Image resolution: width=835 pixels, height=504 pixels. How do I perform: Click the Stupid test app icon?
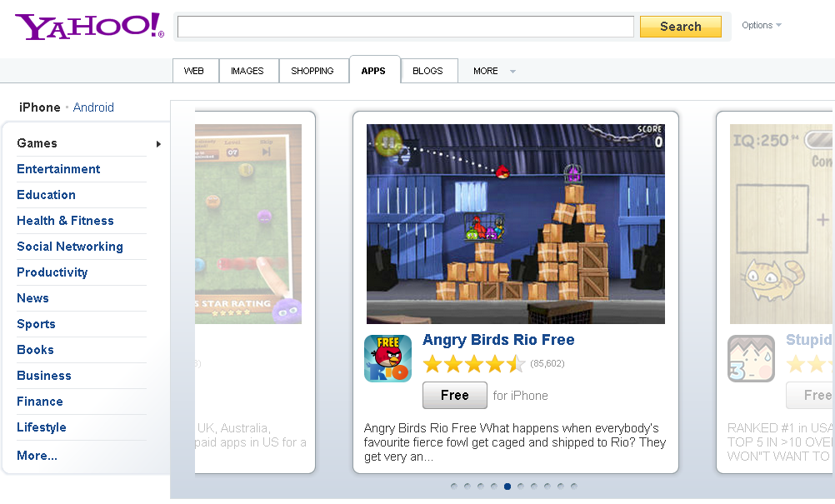(752, 359)
